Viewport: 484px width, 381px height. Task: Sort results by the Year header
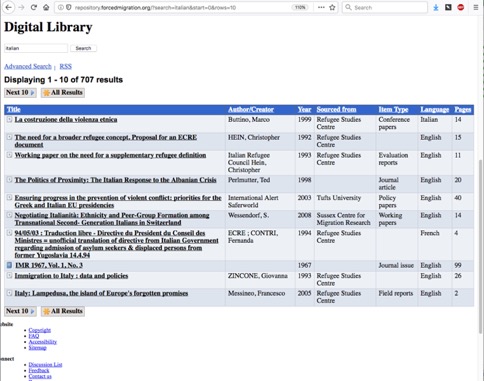(304, 109)
